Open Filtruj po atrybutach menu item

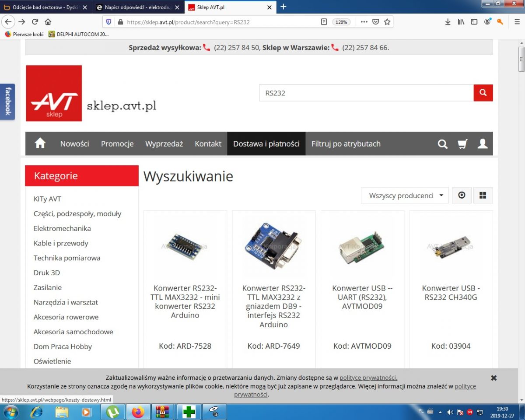coord(346,143)
